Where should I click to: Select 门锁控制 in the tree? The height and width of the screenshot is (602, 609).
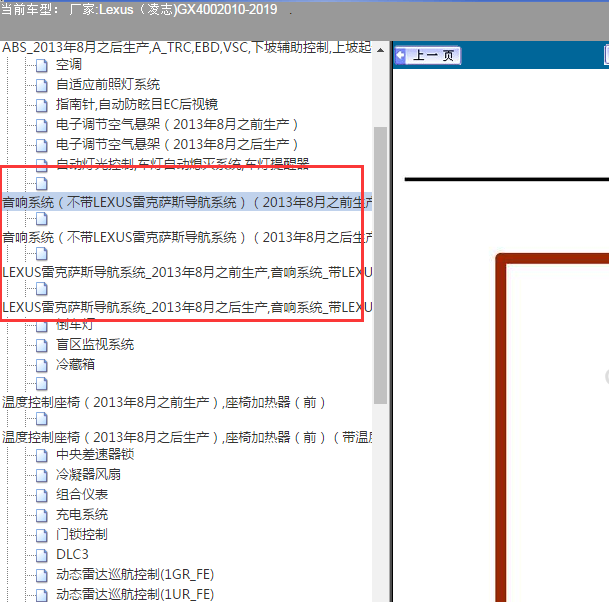[x=82, y=534]
